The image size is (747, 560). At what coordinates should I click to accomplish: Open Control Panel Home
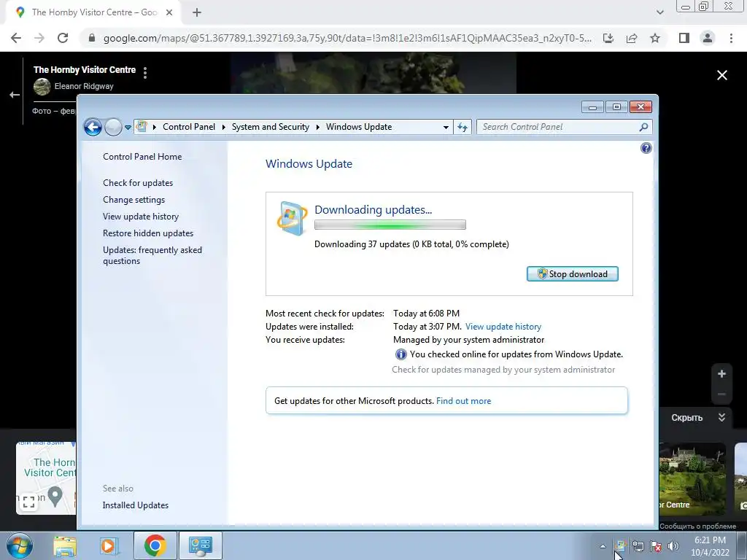(142, 157)
